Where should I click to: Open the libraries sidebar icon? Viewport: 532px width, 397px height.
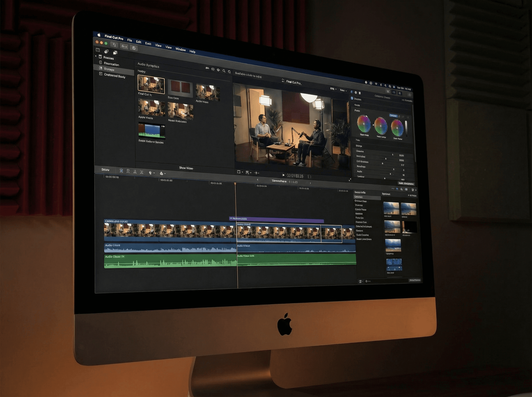98,50
